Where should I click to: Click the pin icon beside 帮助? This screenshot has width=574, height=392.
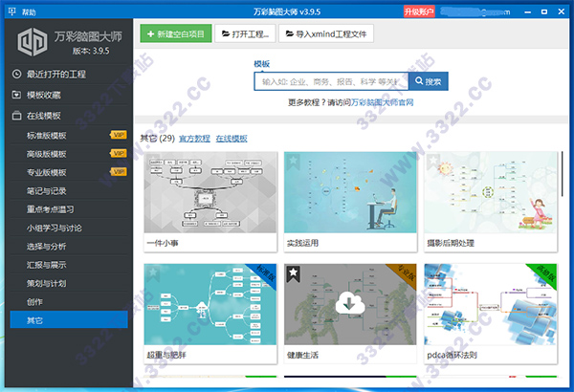click(x=11, y=11)
